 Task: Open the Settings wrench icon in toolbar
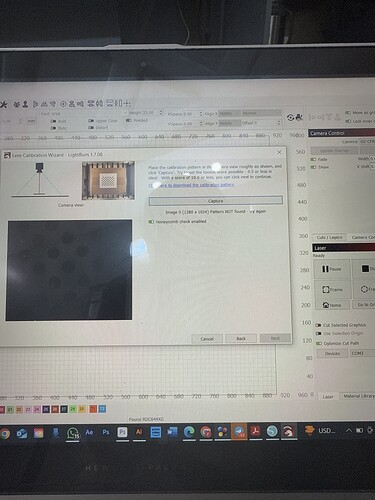(x=3, y=105)
